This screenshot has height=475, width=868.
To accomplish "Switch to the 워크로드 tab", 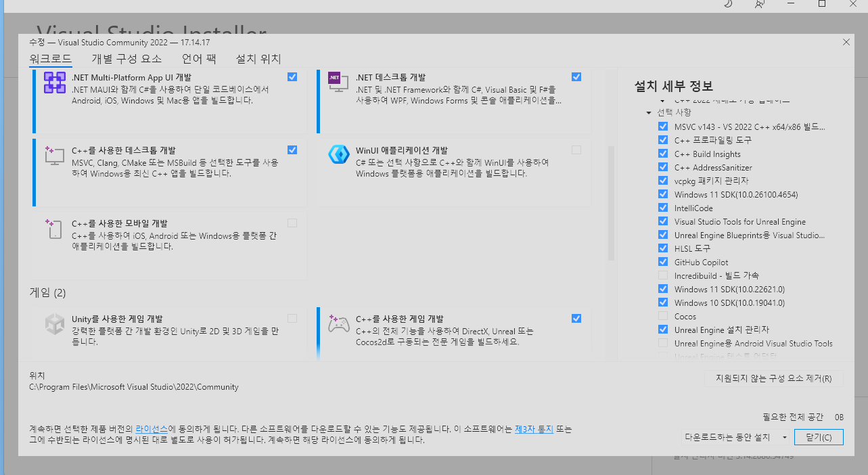I will pyautogui.click(x=51, y=59).
